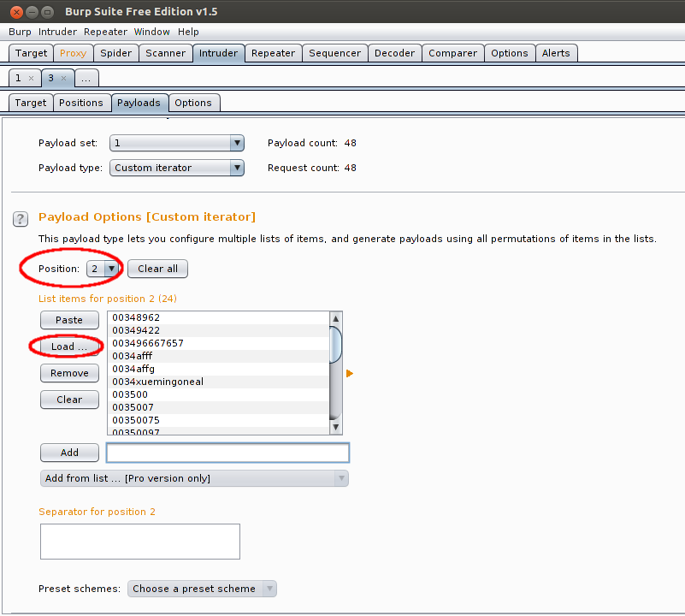
Task: Switch to the Sequencer tab
Action: coord(334,53)
